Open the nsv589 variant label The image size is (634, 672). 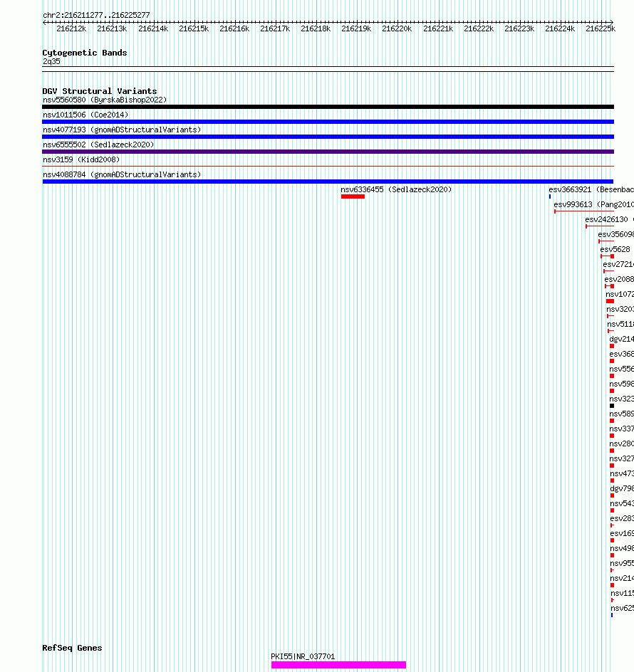click(x=622, y=414)
